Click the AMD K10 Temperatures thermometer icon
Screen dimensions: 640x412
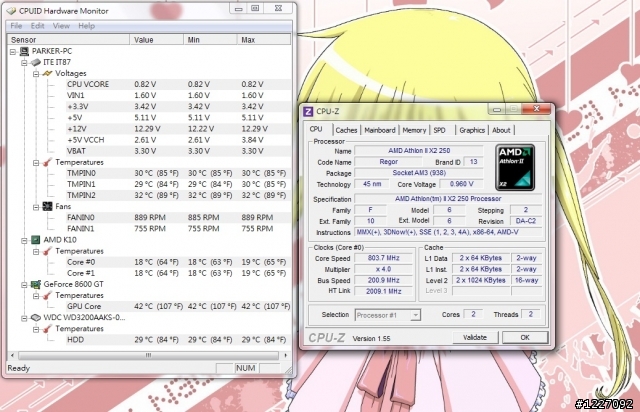[47, 251]
